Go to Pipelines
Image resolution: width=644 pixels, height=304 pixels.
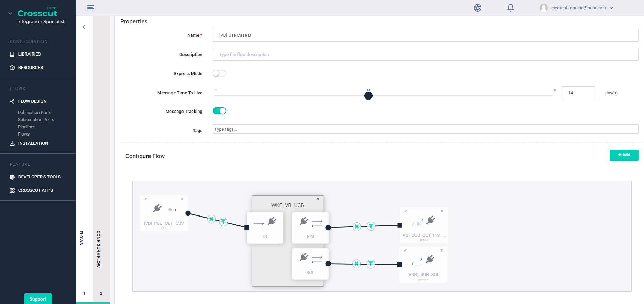tap(26, 127)
